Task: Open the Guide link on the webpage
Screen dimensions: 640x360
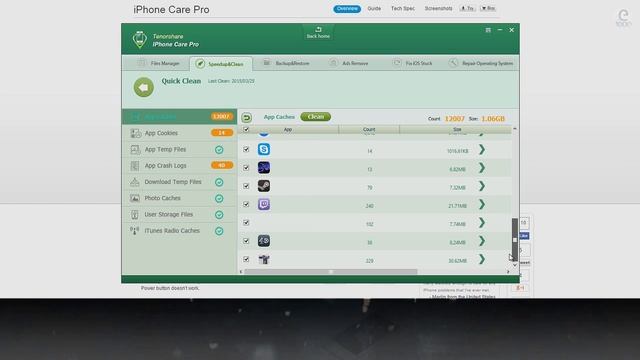Action: click(x=374, y=9)
